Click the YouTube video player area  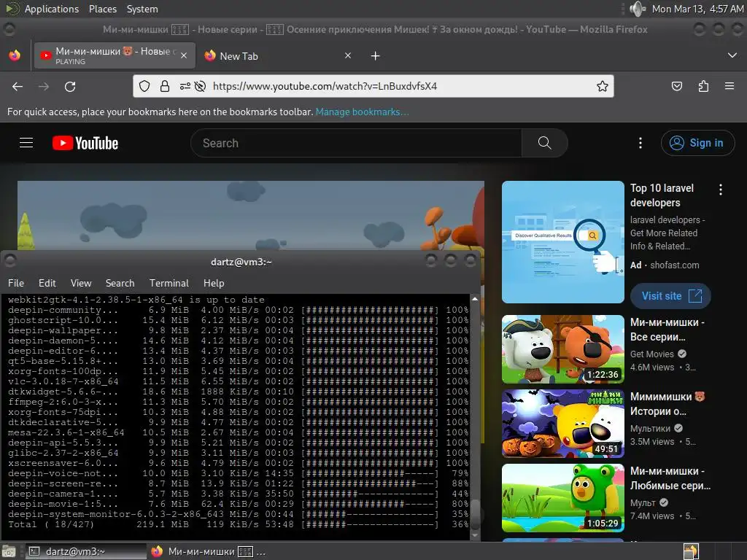tap(251, 215)
